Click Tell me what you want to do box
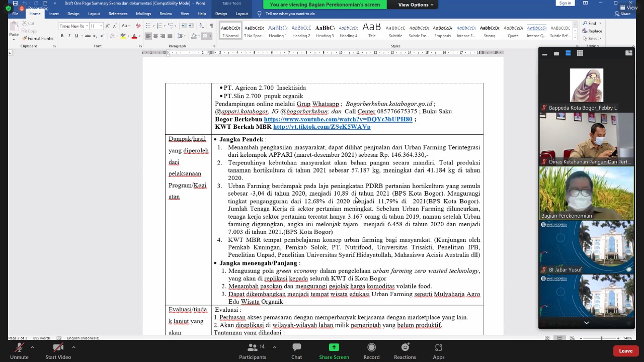Screen dimensions: 644x362 (x=290, y=14)
